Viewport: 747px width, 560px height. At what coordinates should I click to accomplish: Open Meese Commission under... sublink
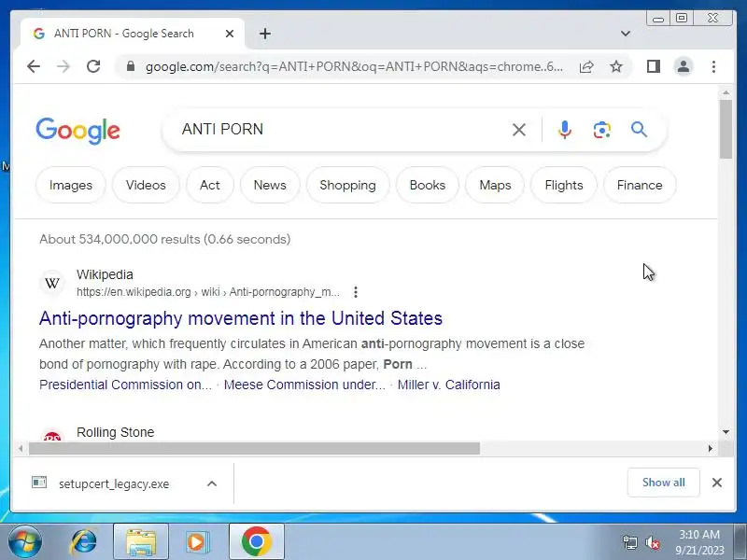304,385
